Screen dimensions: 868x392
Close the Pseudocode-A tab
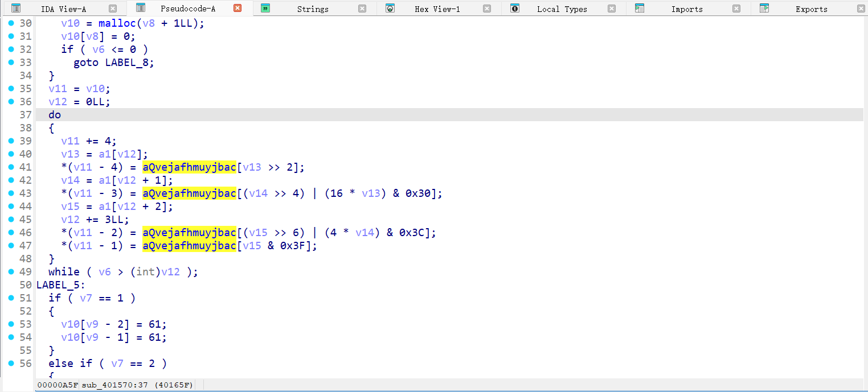(x=238, y=9)
